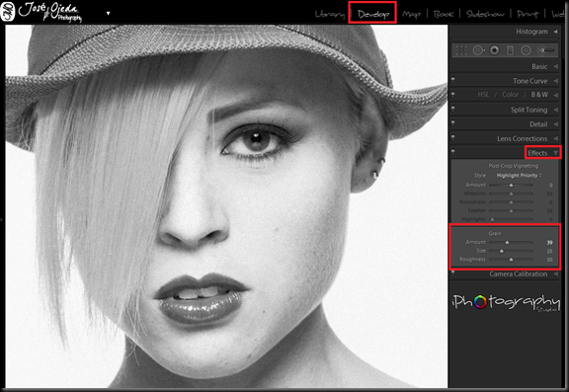Click the Histogram panel title

pyautogui.click(x=531, y=32)
